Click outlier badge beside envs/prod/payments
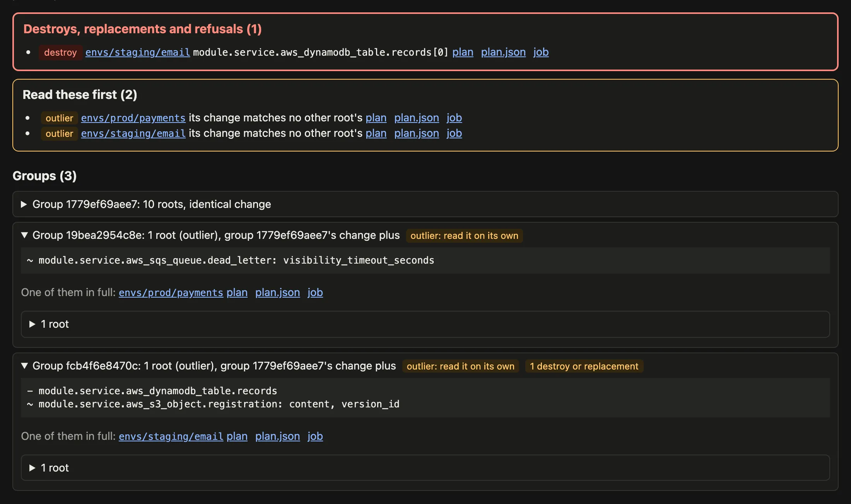851x504 pixels. [59, 118]
